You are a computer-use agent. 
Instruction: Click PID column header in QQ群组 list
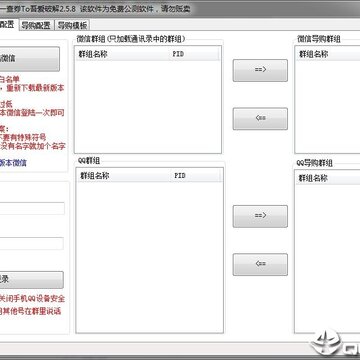click(x=195, y=176)
